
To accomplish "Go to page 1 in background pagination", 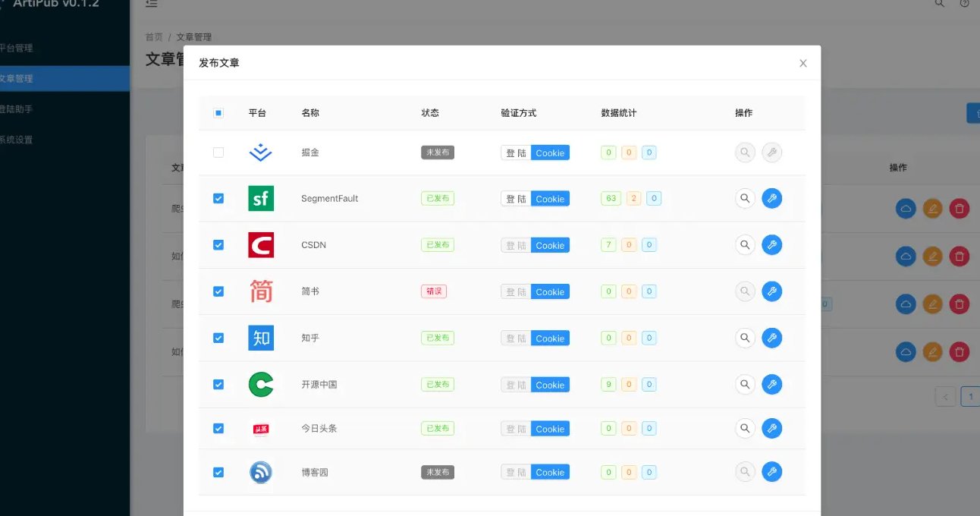I will (x=970, y=396).
